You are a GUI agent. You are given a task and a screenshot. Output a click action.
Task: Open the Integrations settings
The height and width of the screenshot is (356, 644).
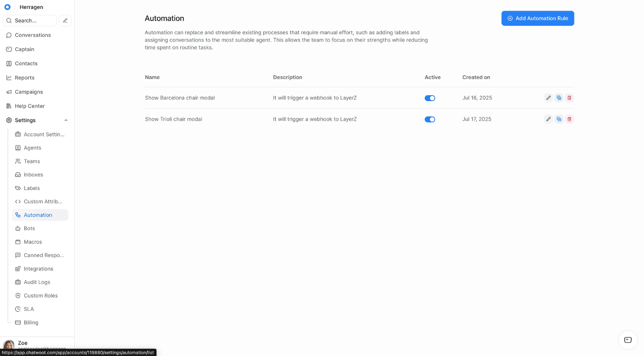38,269
